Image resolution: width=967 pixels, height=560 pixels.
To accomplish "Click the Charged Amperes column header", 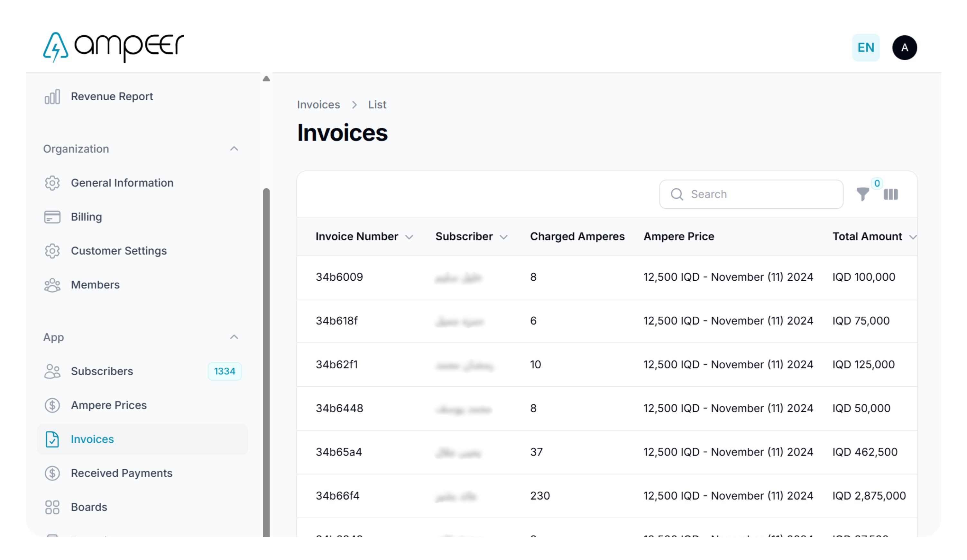I will point(577,237).
